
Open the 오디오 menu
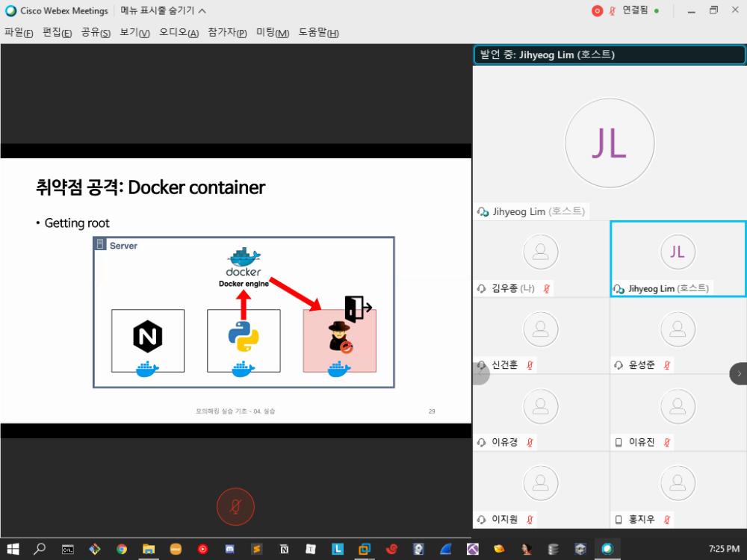(x=179, y=32)
